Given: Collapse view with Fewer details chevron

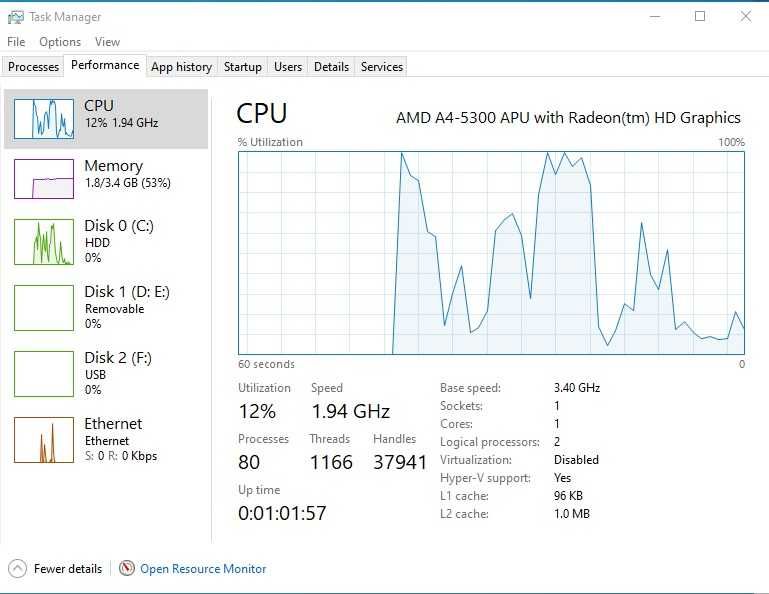Looking at the screenshot, I should 17,569.
